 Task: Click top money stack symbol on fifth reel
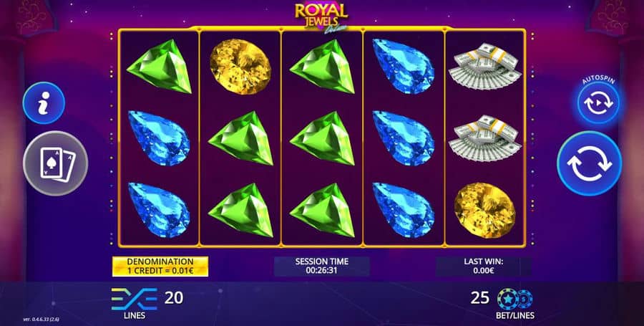click(x=484, y=66)
